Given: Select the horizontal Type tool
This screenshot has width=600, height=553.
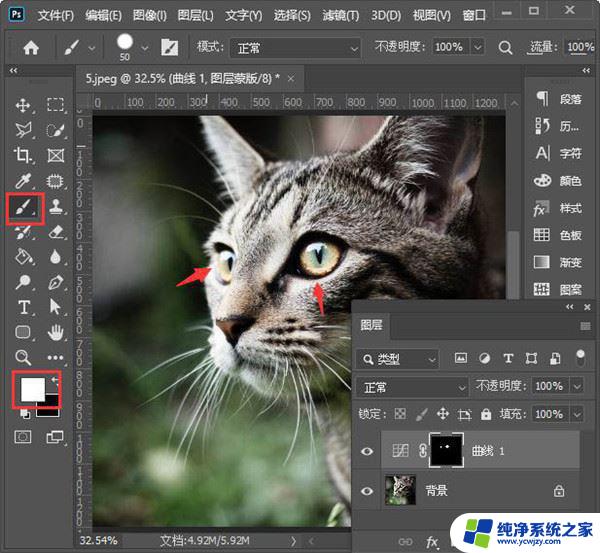Looking at the screenshot, I should 23,307.
